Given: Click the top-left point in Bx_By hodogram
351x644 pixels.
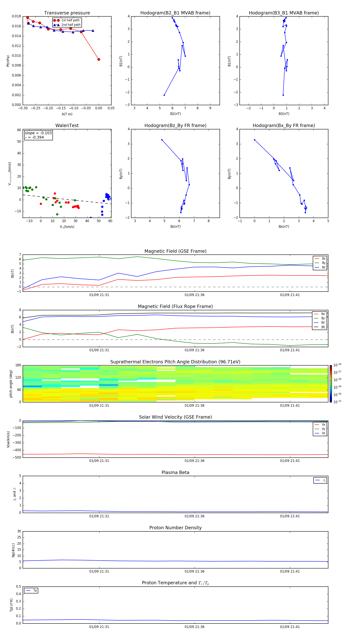Looking at the screenshot, I should click(x=254, y=140).
